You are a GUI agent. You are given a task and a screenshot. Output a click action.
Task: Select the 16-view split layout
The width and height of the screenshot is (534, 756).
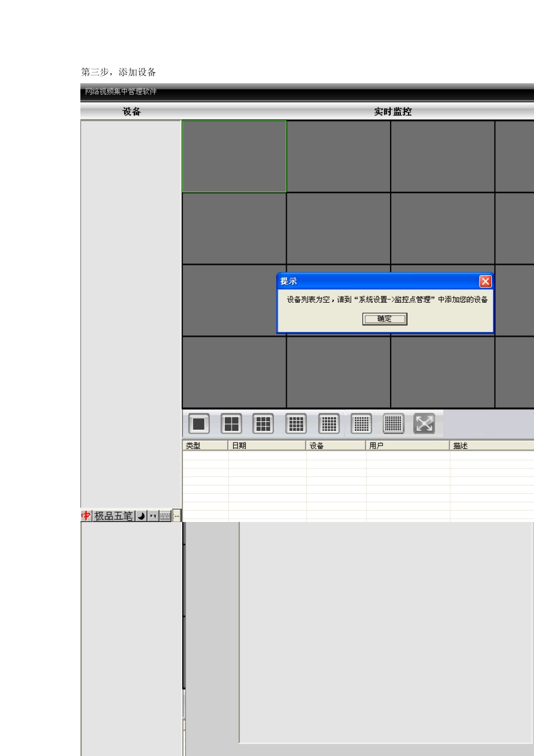coord(296,424)
